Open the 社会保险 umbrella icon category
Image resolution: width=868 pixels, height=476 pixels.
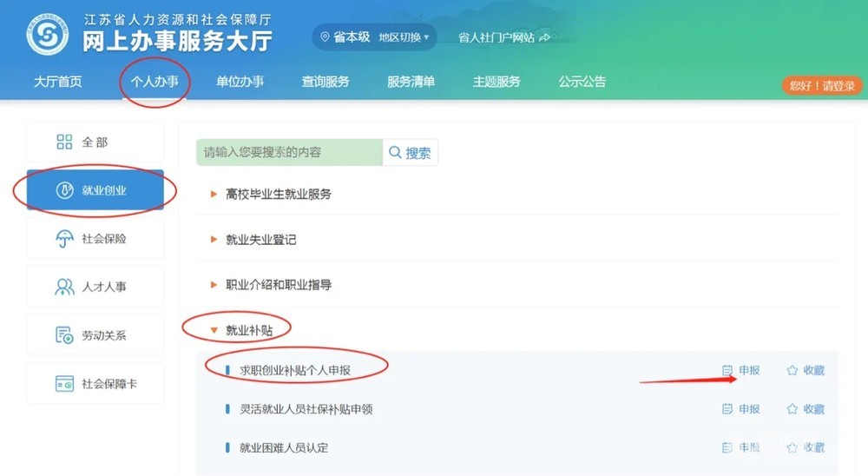[x=64, y=239]
